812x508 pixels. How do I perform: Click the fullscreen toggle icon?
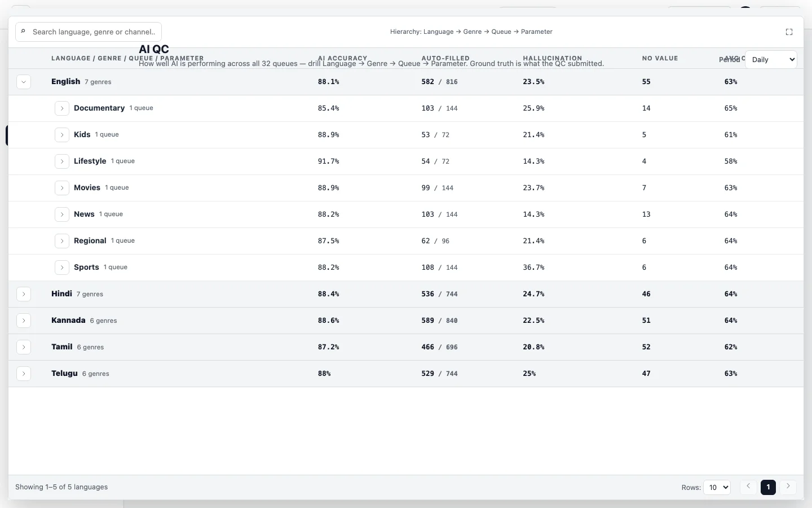pyautogui.click(x=789, y=32)
